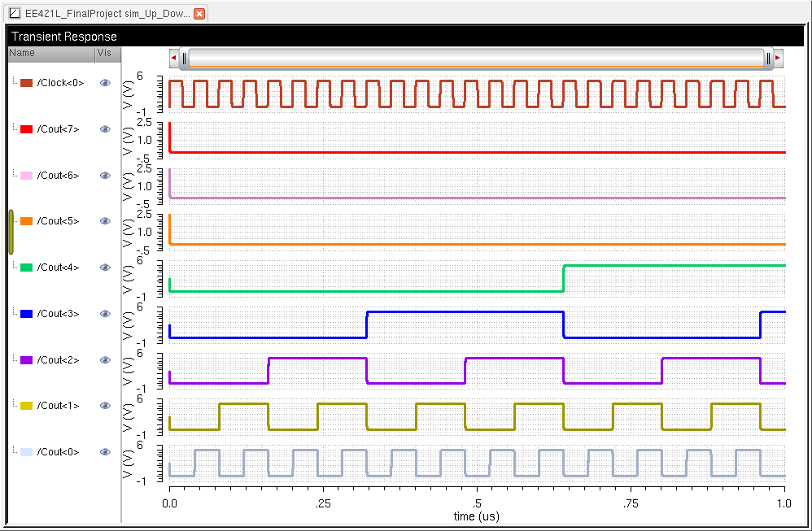Hide the /Cout<0> trace eye icon
This screenshot has height=531, width=812.
tap(104, 452)
